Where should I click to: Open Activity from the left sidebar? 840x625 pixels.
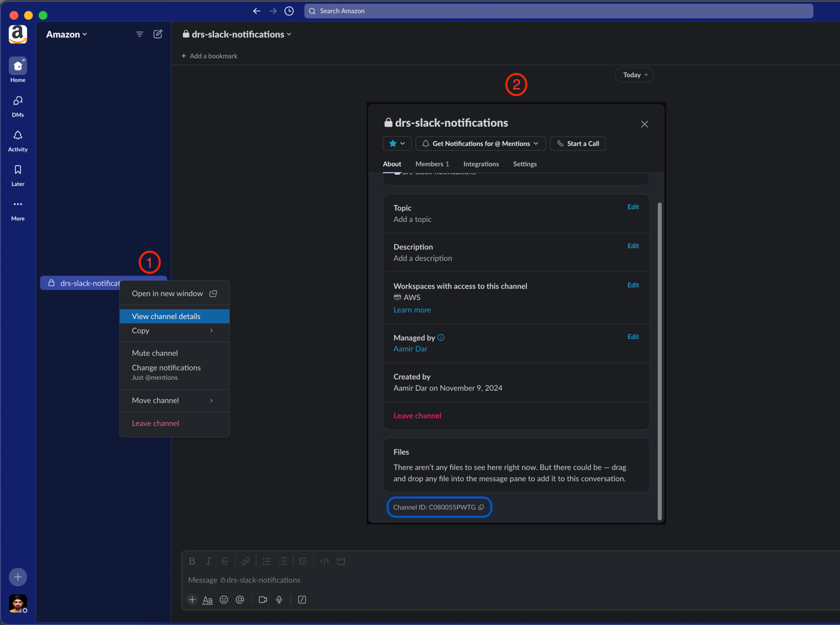pos(18,140)
